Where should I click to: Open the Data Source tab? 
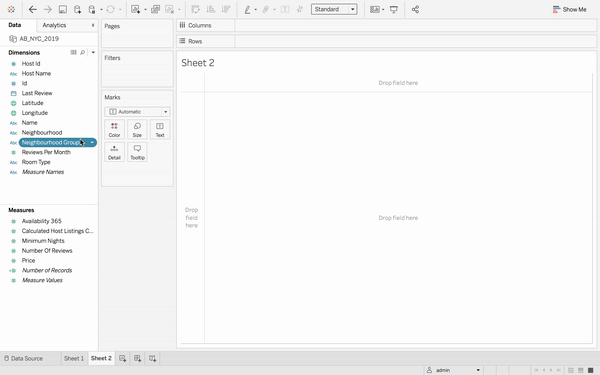coord(23,359)
